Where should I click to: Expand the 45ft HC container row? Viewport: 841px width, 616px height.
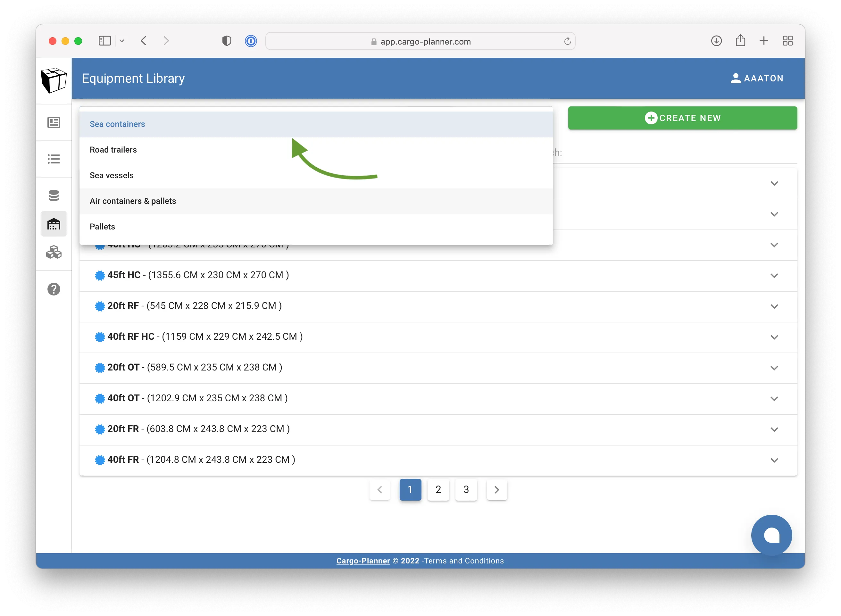tap(774, 276)
